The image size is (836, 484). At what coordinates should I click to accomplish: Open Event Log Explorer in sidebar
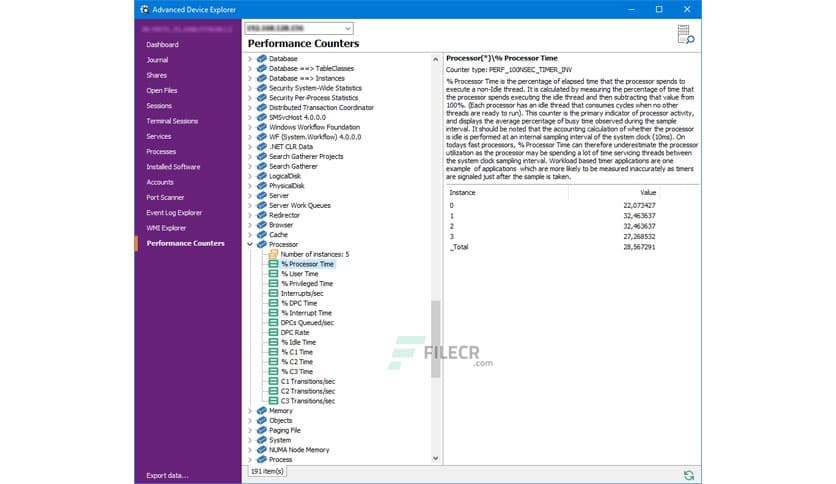(x=174, y=213)
